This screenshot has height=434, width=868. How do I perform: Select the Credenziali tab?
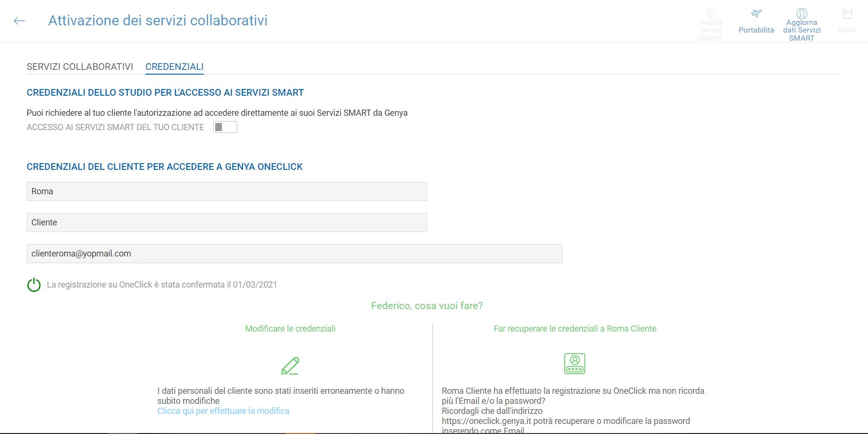[x=175, y=67]
